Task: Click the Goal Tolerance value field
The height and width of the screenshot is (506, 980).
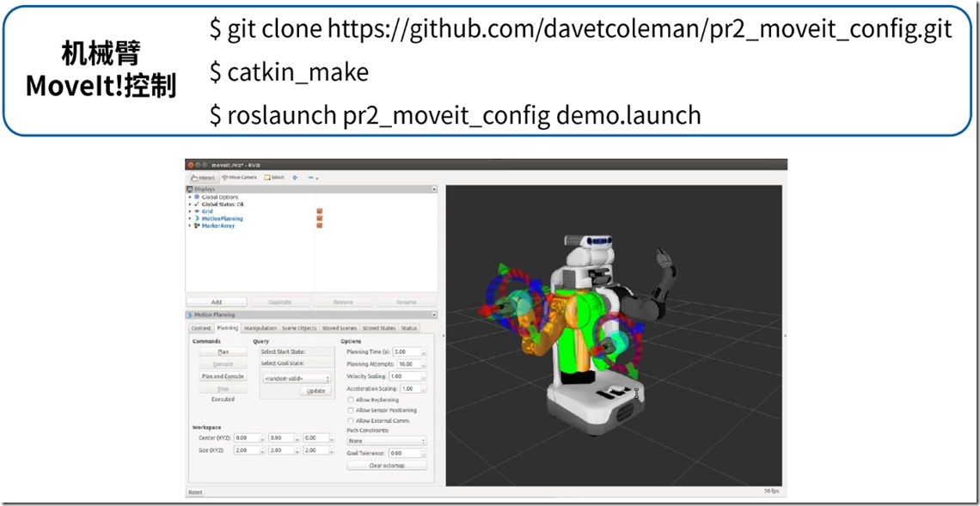Action: click(x=406, y=454)
